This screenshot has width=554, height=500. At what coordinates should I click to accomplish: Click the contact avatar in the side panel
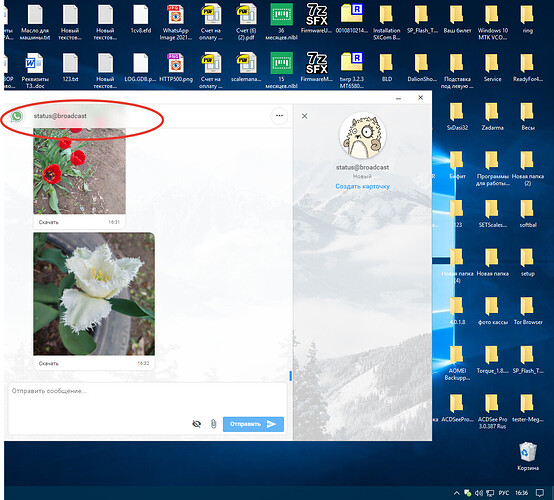pyautogui.click(x=363, y=135)
